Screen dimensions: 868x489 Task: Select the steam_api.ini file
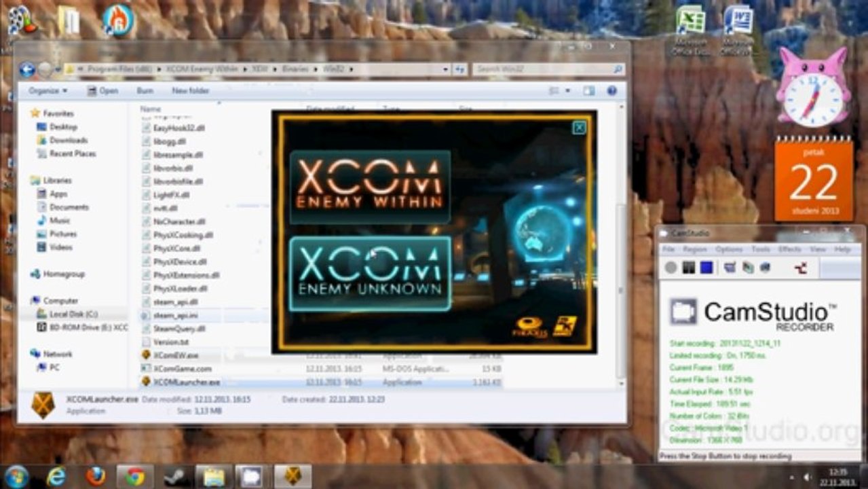170,315
